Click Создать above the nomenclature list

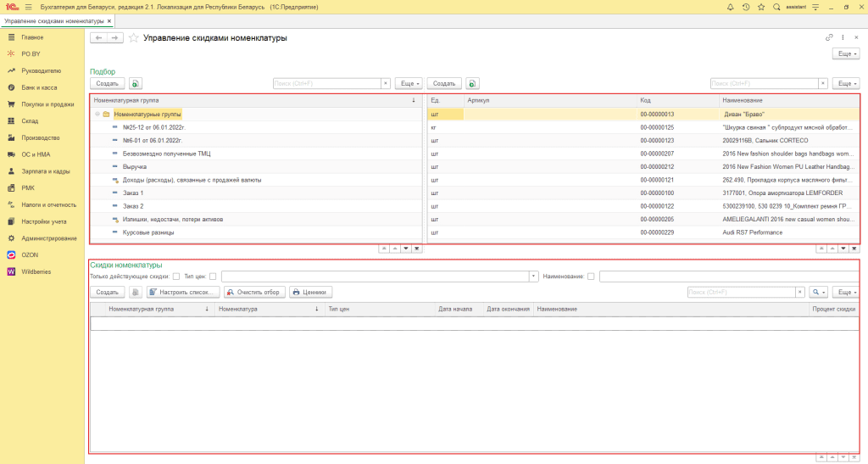(x=444, y=84)
